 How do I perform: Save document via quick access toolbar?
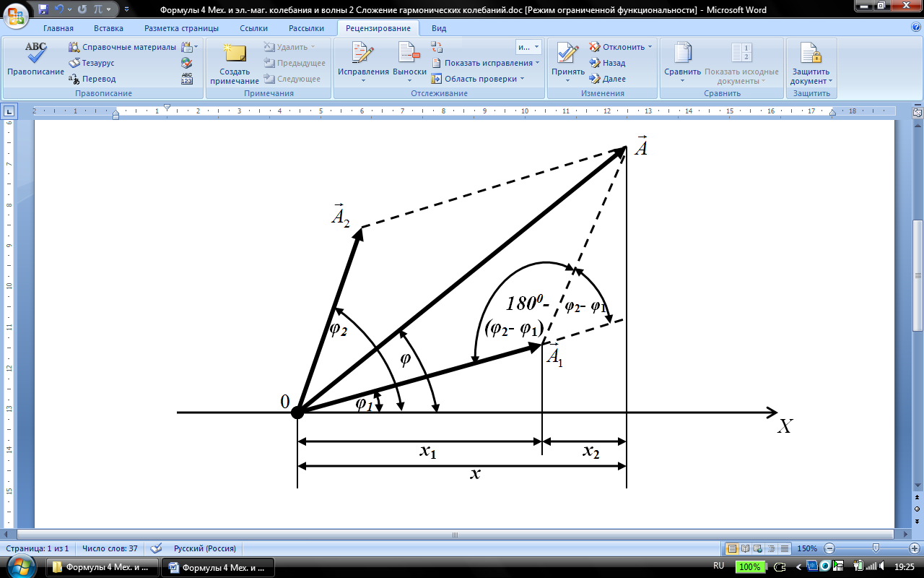coord(43,10)
